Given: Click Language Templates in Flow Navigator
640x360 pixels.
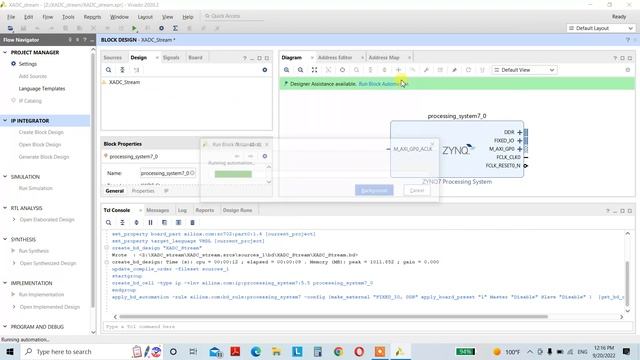Looking at the screenshot, I should (42, 89).
